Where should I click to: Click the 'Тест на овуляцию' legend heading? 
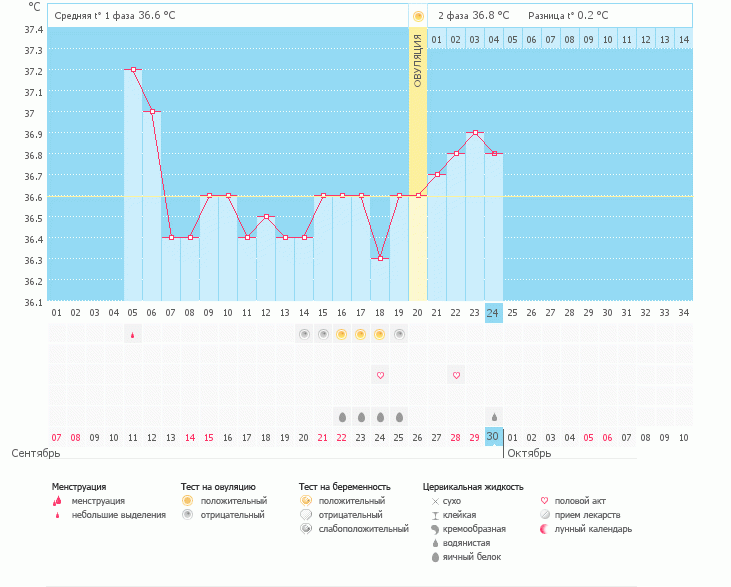pos(218,487)
